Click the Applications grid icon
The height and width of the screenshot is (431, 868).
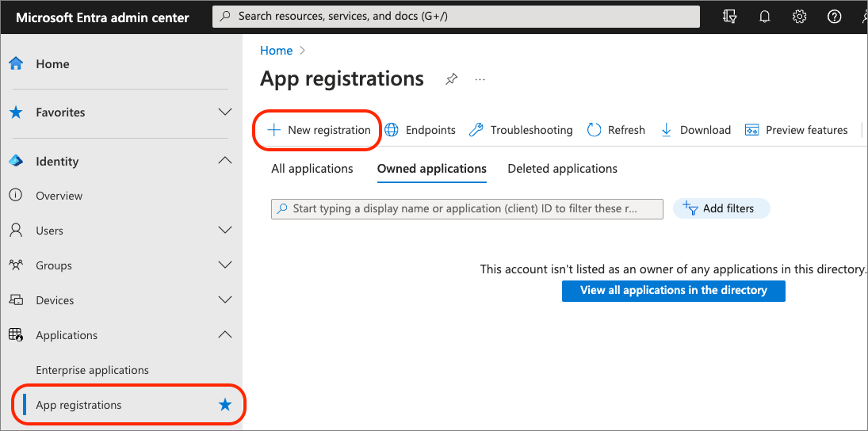[x=16, y=334]
